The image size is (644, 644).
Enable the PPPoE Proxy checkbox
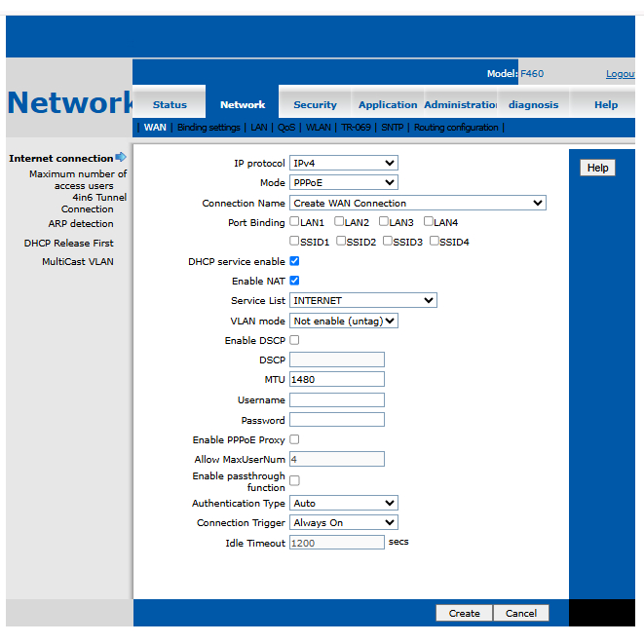click(295, 439)
